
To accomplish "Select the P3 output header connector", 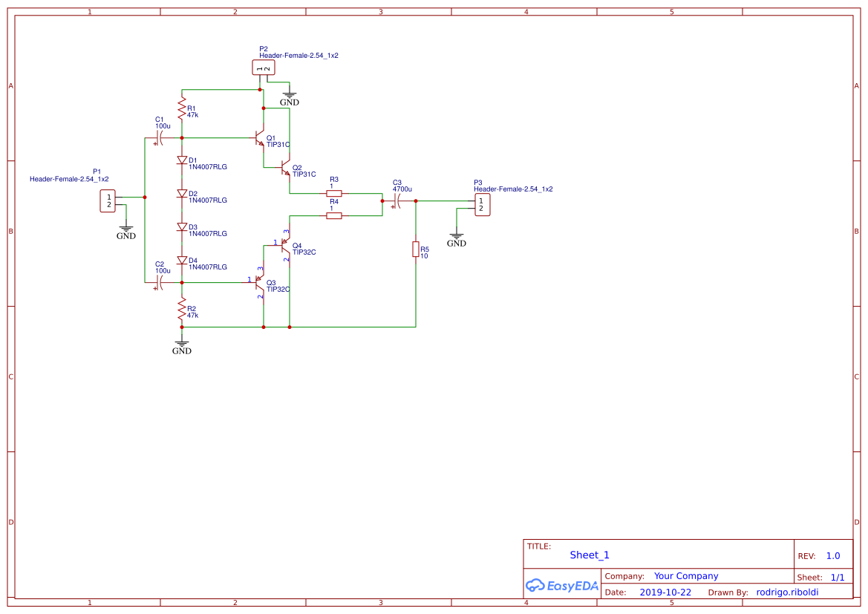I will [482, 205].
